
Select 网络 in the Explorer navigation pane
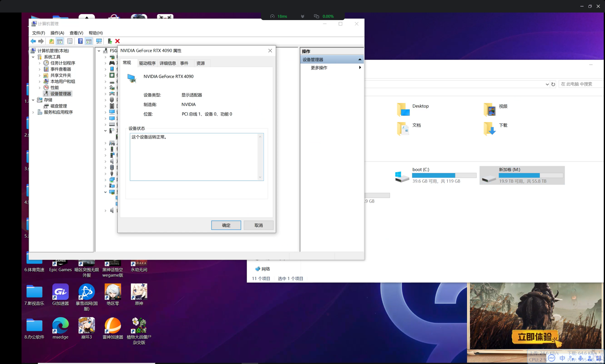[x=263, y=269]
